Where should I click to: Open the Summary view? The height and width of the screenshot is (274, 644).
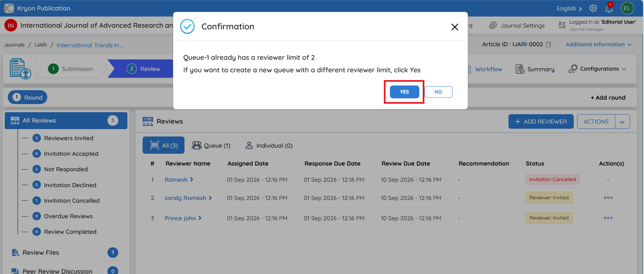[x=535, y=69]
